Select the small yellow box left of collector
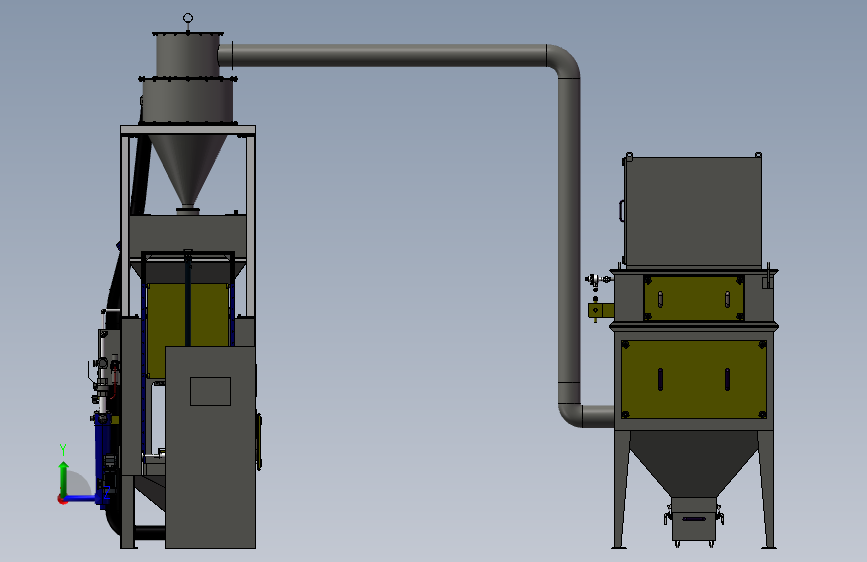 pos(601,310)
